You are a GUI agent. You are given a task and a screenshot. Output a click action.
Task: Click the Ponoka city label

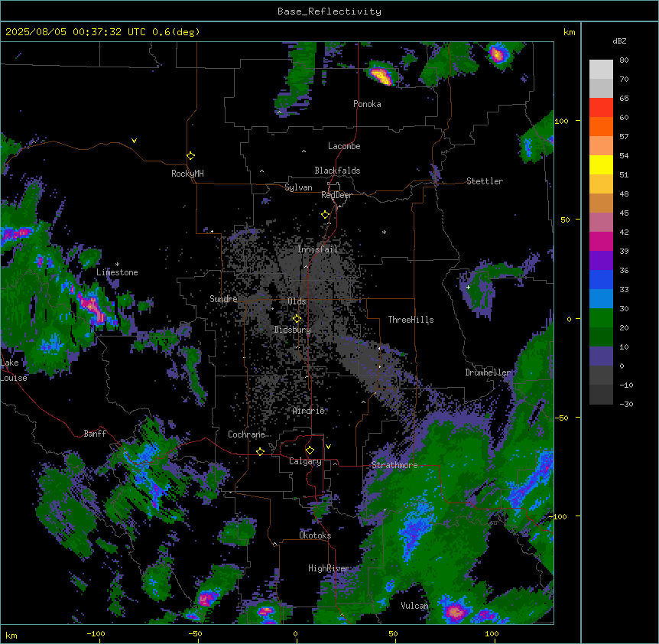[367, 104]
